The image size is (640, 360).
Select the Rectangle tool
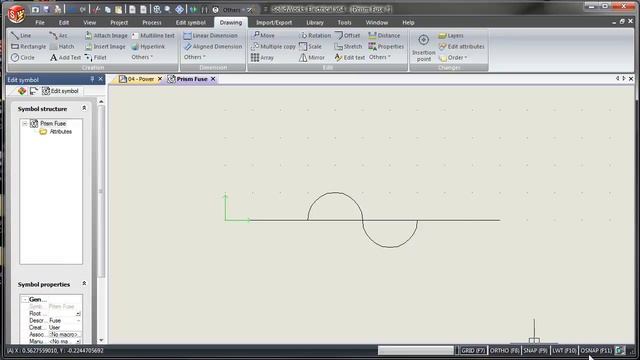pyautogui.click(x=29, y=47)
